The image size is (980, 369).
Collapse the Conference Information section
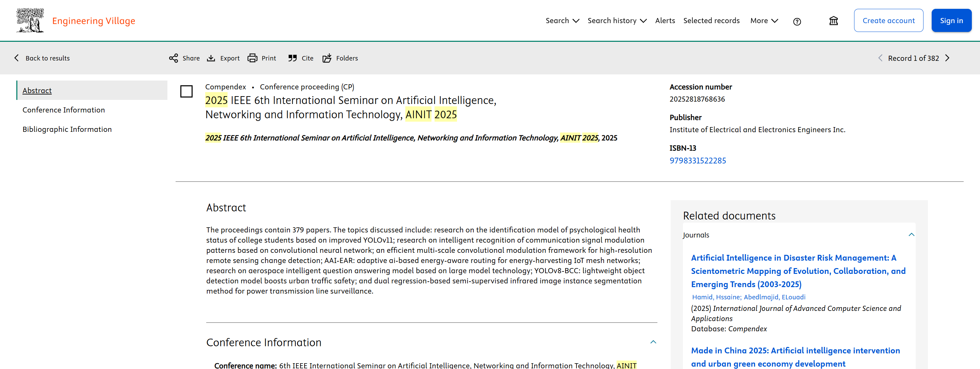click(653, 342)
